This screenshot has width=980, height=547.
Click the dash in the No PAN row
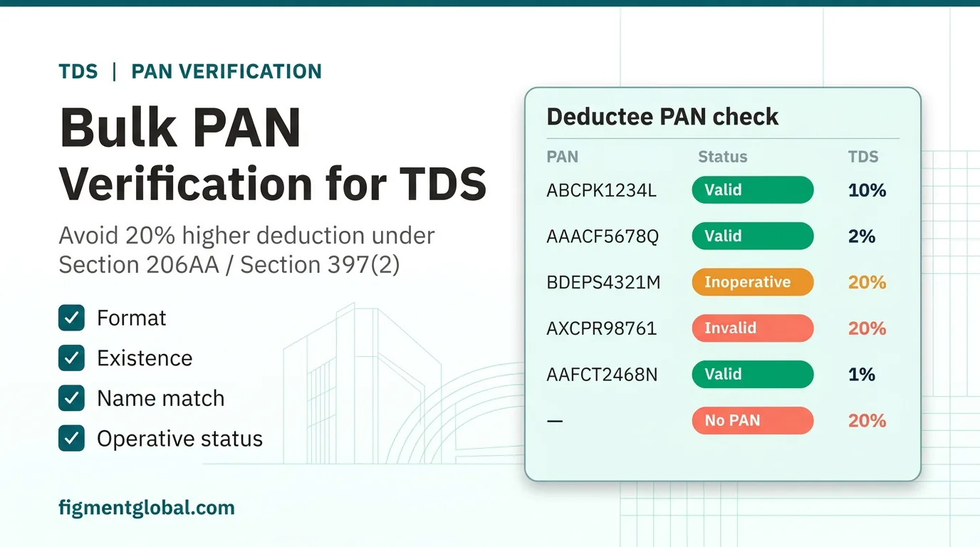tap(555, 421)
